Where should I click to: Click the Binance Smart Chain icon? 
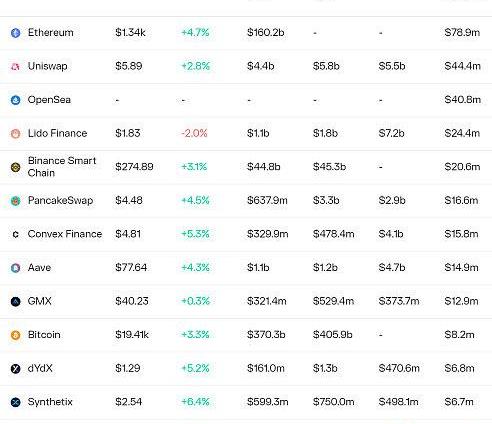(16, 167)
